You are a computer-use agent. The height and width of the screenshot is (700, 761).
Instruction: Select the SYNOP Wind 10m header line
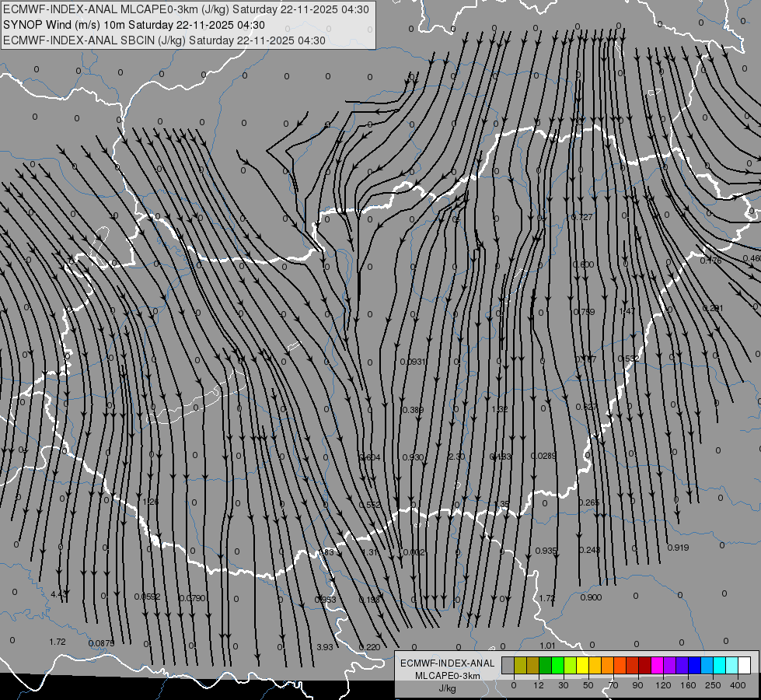(x=139, y=25)
